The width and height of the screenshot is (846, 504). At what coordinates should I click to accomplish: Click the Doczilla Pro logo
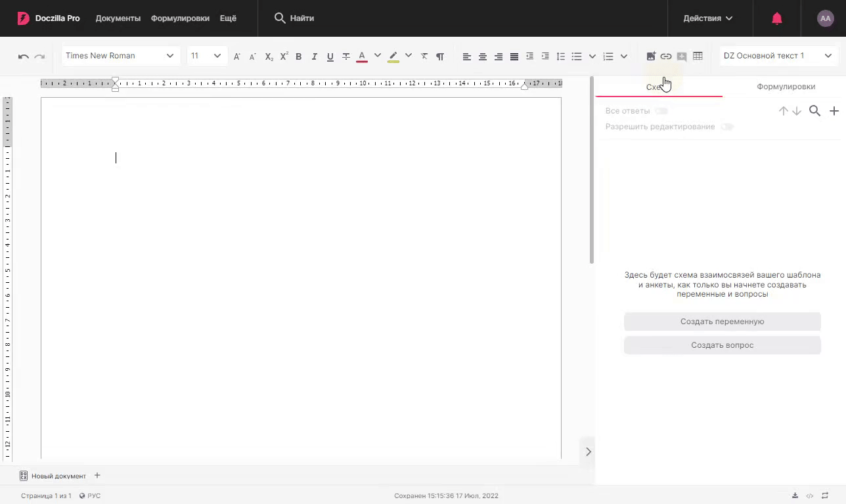click(49, 18)
